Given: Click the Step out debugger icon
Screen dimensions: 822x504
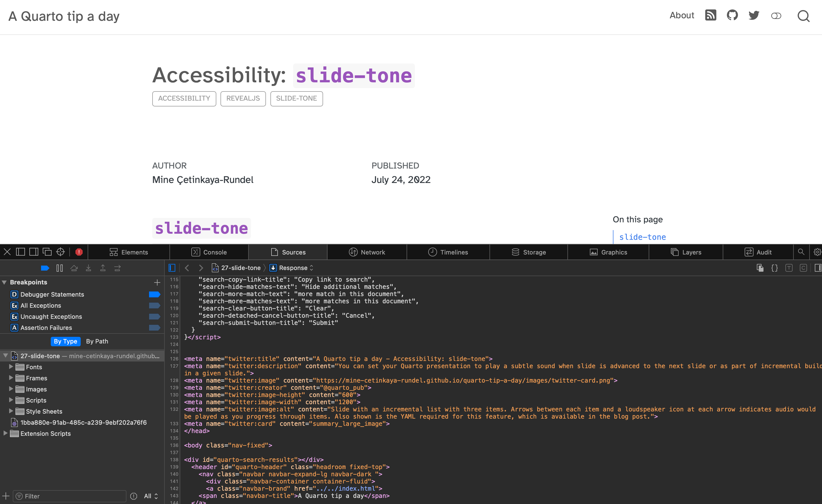Looking at the screenshot, I should (103, 268).
